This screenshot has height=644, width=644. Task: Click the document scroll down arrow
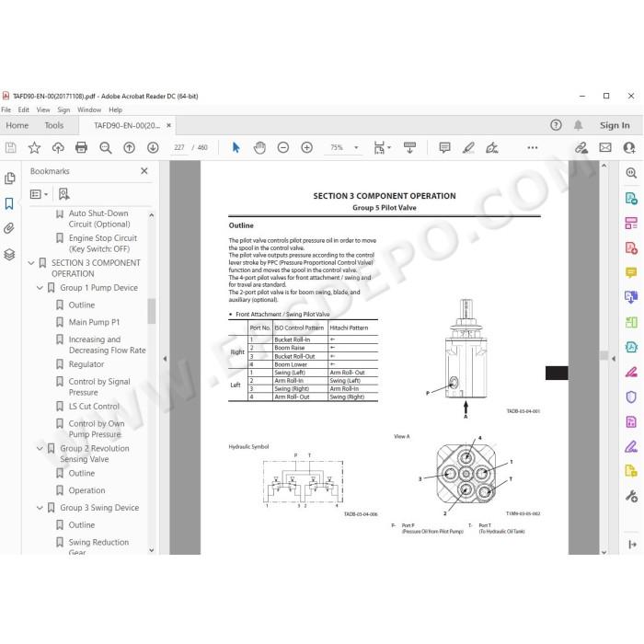point(604,552)
